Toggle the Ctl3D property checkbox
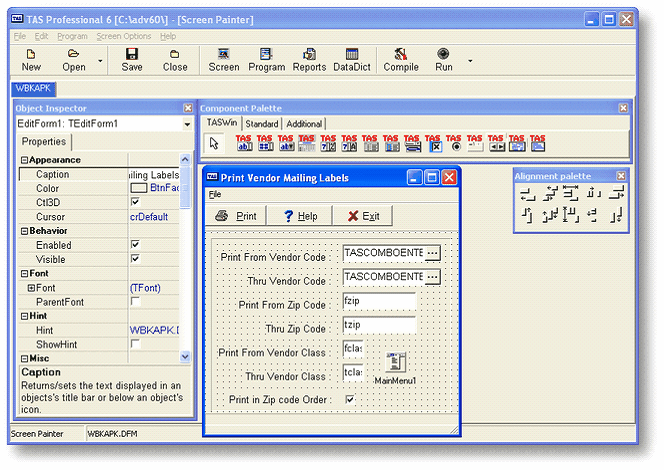This screenshot has height=470, width=664. 135,202
